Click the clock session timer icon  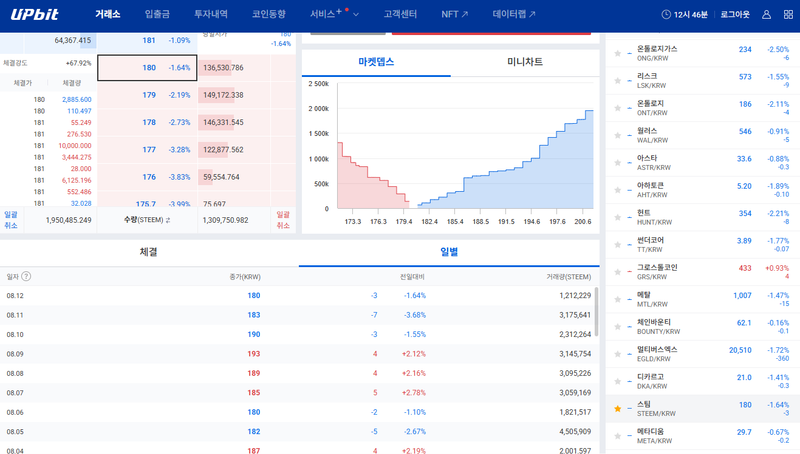pyautogui.click(x=666, y=14)
